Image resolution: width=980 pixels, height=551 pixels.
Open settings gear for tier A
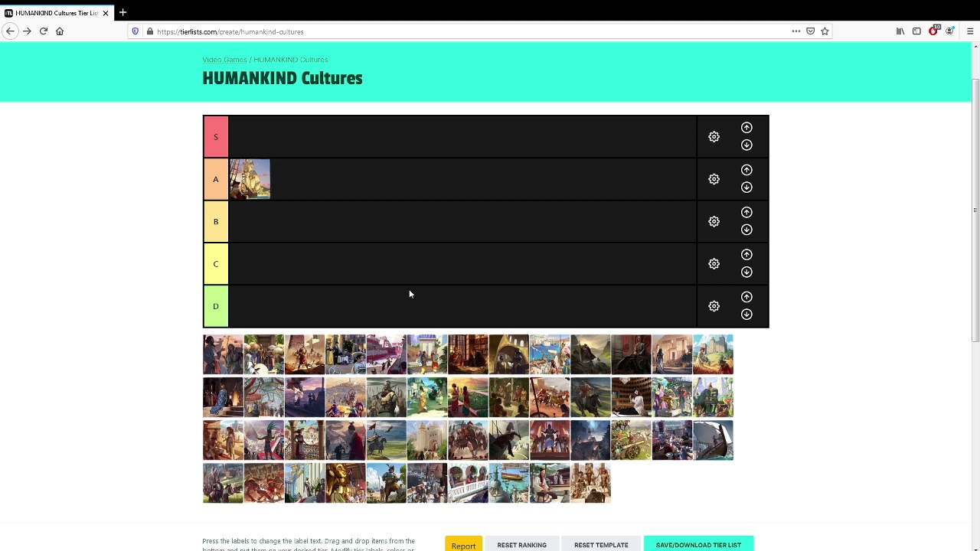[x=714, y=179]
